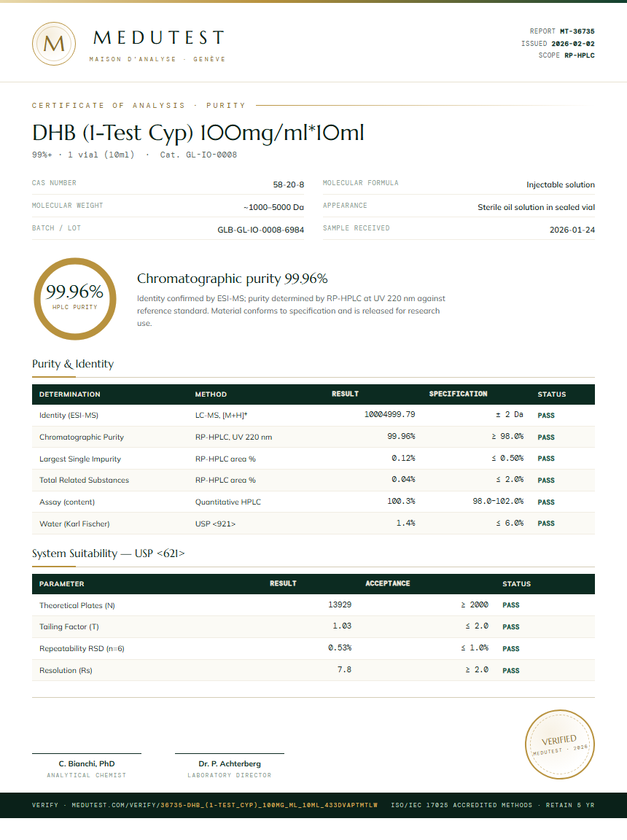Viewport: 627px width, 840px height.
Task: Select Assay (content) row label
Action: point(67,502)
